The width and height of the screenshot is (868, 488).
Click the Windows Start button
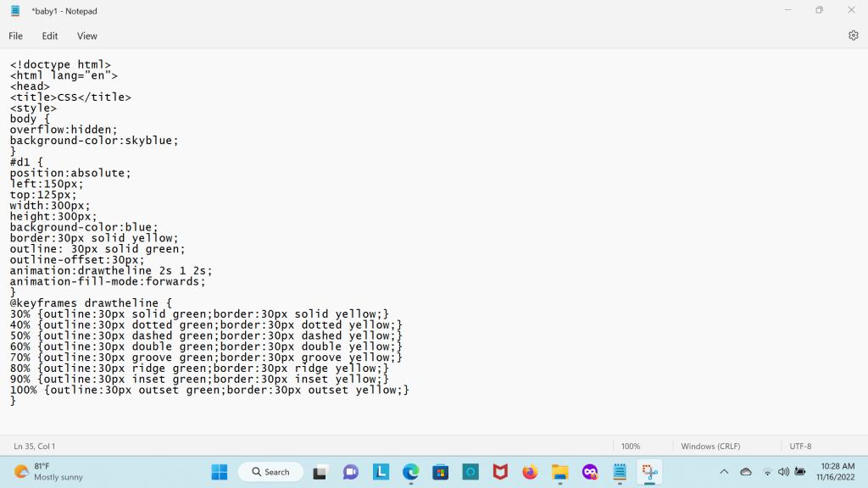point(220,472)
